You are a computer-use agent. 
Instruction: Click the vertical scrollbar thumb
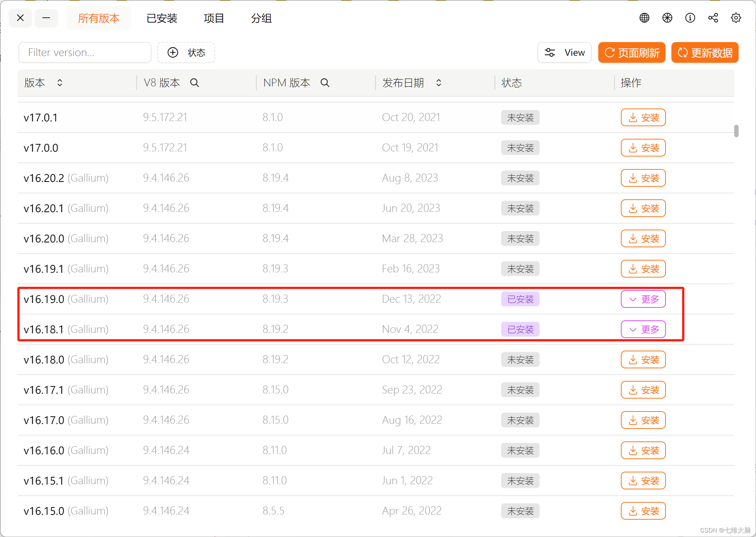736,131
